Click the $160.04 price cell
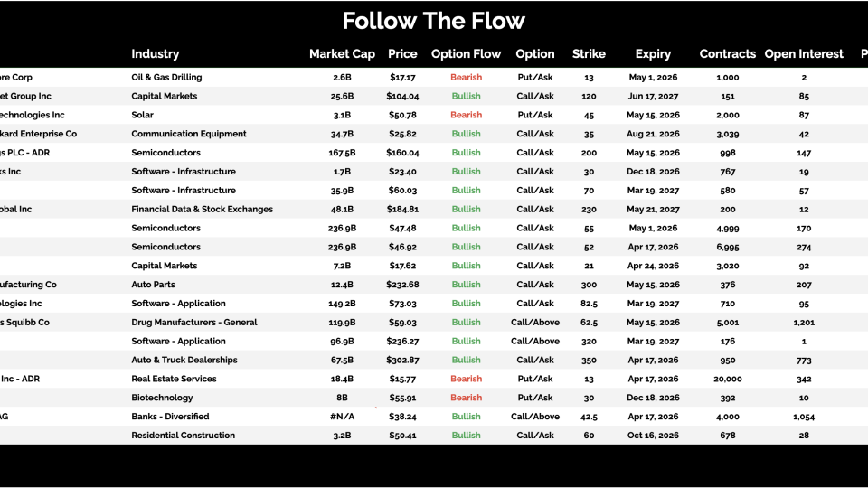 point(402,153)
